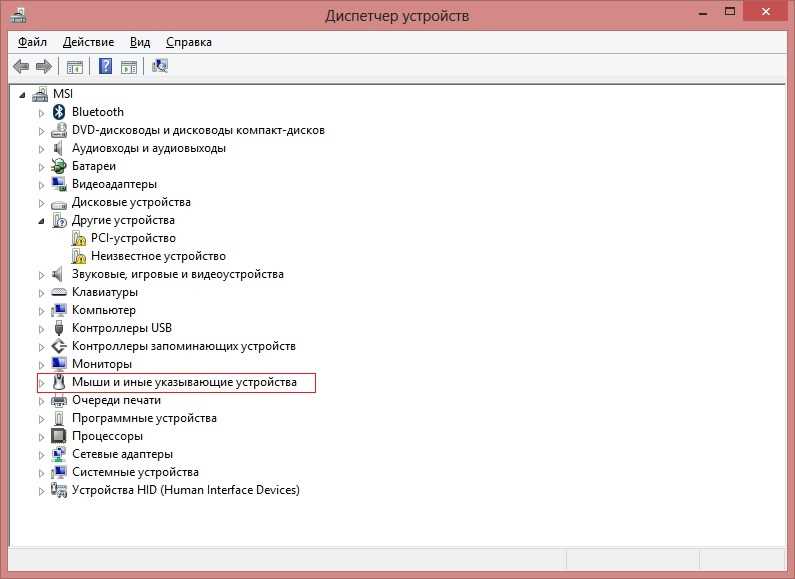Select the Процессоры label
Viewport: 795px width, 579px height.
coord(107,436)
